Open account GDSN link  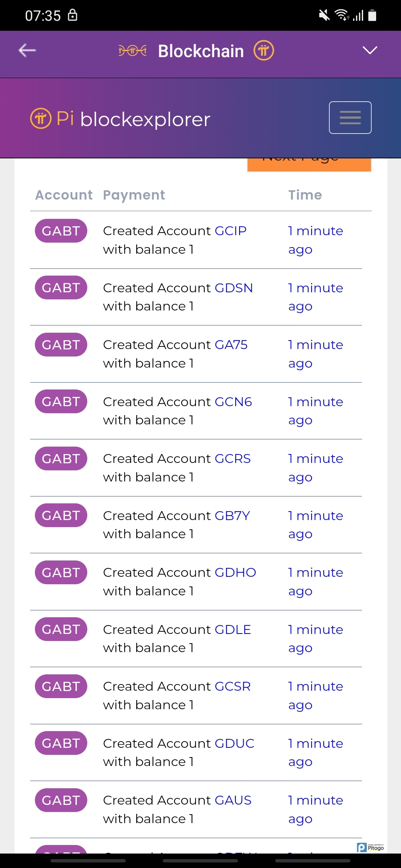pos(234,288)
